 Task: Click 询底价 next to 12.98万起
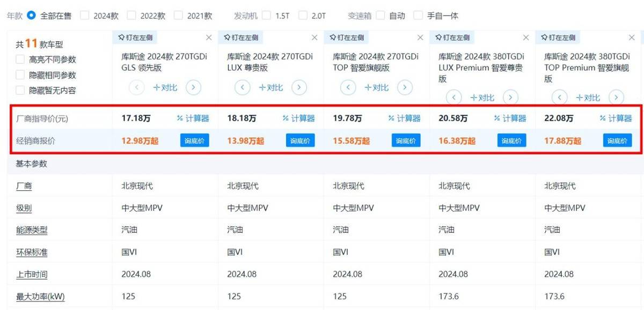tap(195, 141)
